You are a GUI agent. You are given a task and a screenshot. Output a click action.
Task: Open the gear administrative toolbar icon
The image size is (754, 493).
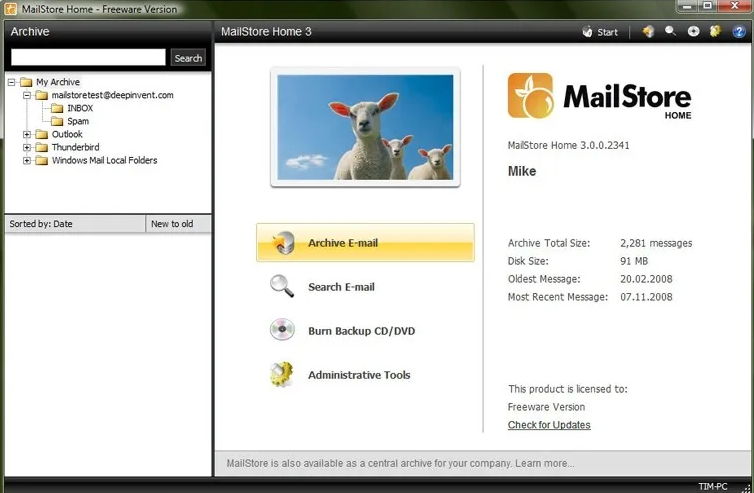coord(716,32)
